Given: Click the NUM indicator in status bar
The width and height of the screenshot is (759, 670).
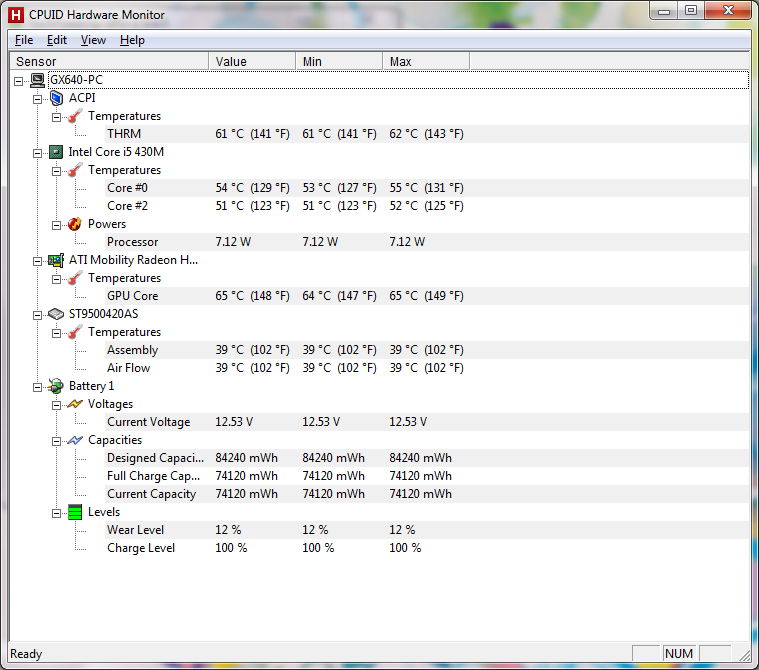Looking at the screenshot, I should pos(679,654).
